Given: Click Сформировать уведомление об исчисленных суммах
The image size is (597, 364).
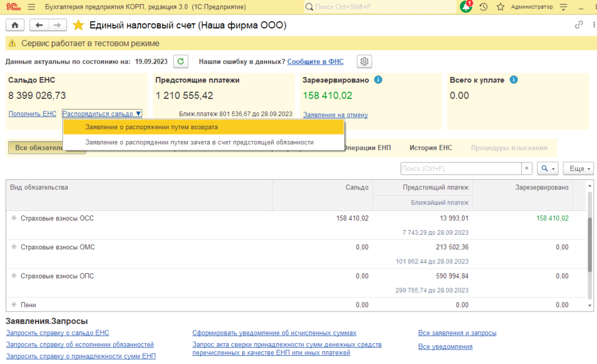Looking at the screenshot, I should [x=274, y=333].
